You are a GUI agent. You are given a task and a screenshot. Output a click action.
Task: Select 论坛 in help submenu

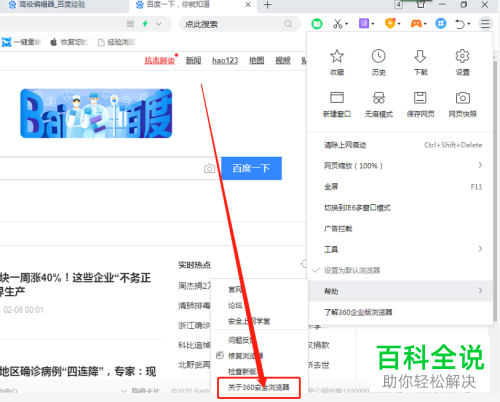[x=259, y=305]
